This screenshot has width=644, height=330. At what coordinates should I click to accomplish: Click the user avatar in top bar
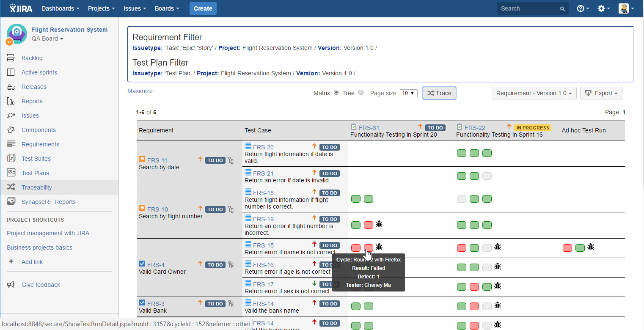click(624, 8)
